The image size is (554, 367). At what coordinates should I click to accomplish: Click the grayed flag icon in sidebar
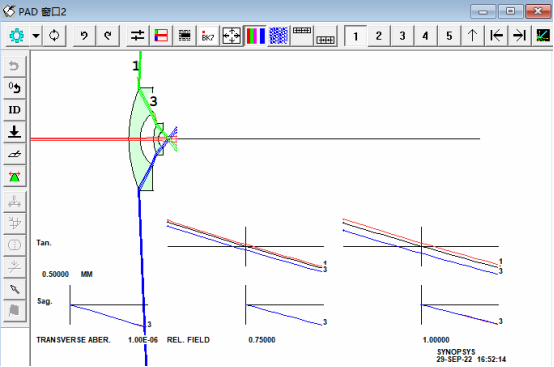[14, 311]
